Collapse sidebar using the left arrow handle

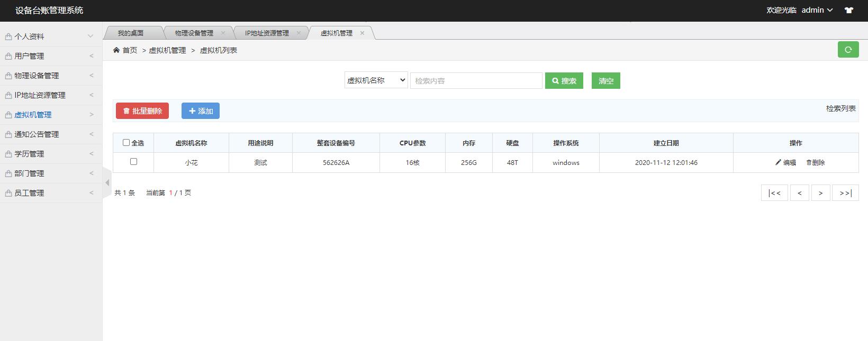[107, 183]
